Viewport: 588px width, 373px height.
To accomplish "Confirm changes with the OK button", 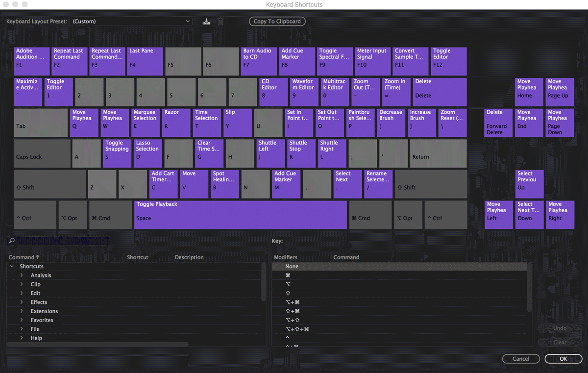I will coord(563,358).
